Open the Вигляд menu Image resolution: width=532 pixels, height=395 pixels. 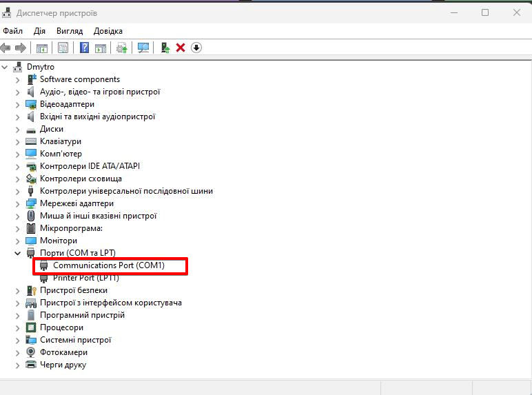(x=70, y=31)
